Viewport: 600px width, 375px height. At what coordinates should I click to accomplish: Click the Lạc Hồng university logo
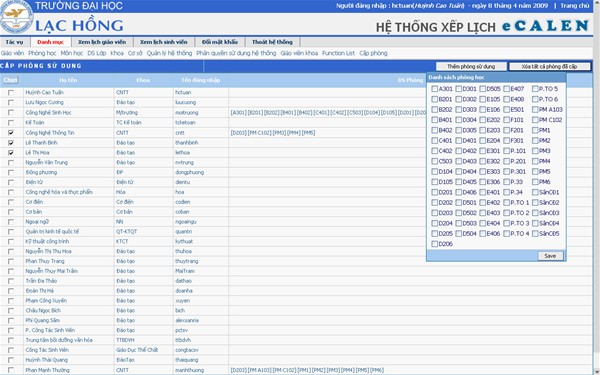coord(16,17)
